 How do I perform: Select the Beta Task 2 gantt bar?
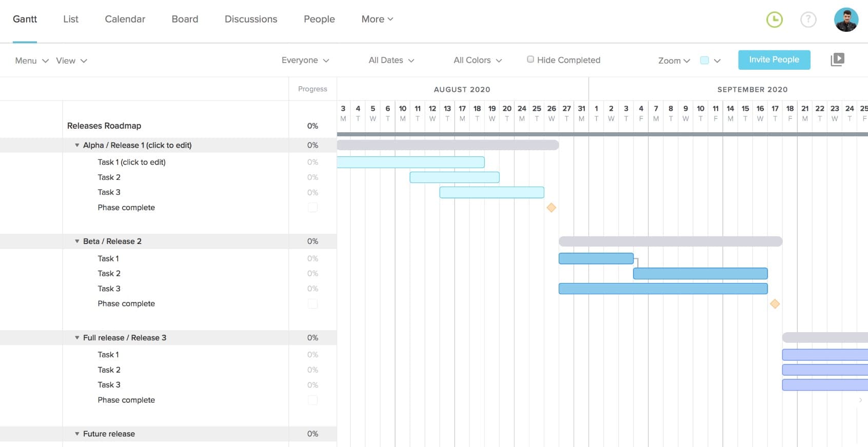tap(700, 274)
